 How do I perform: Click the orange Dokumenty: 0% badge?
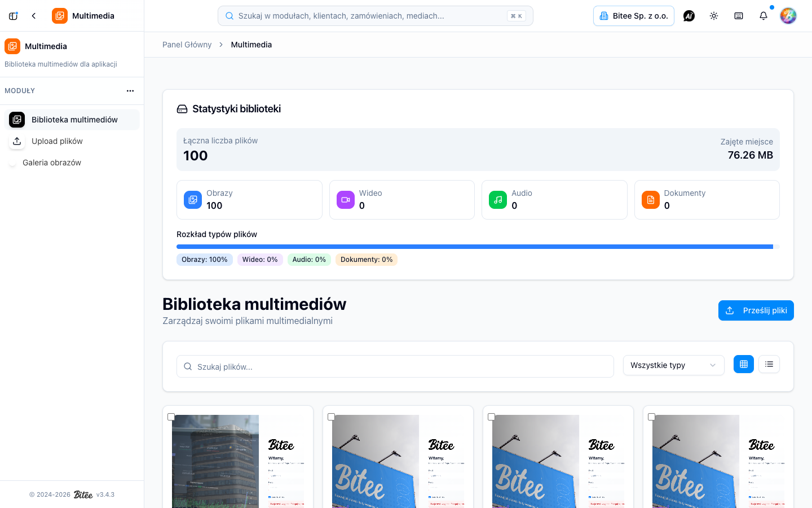point(367,260)
